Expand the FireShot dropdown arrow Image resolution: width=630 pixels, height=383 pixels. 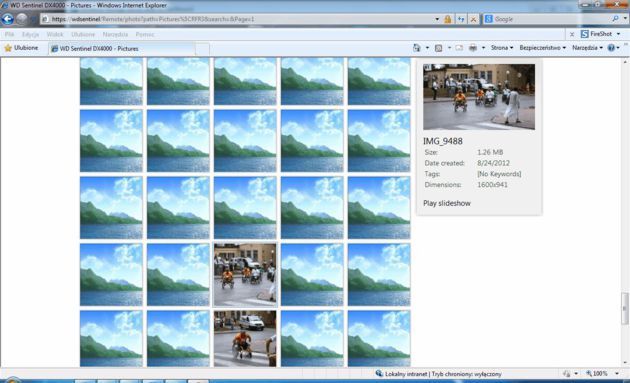click(618, 34)
